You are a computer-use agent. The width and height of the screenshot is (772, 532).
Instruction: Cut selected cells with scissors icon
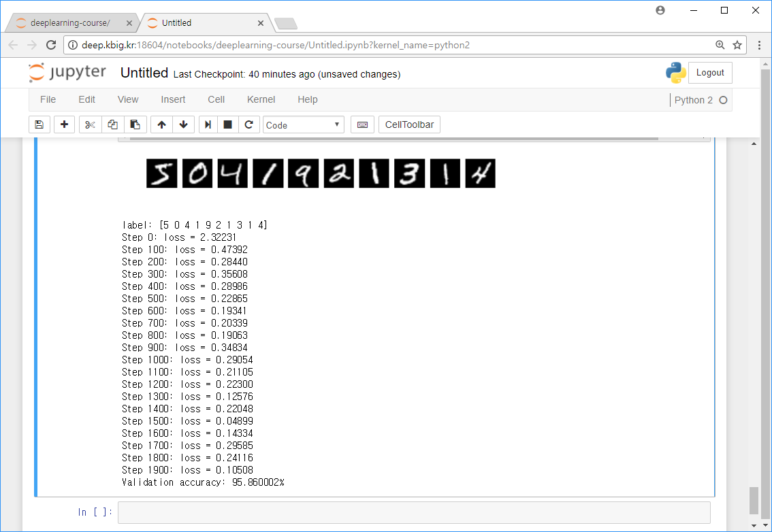coord(90,124)
